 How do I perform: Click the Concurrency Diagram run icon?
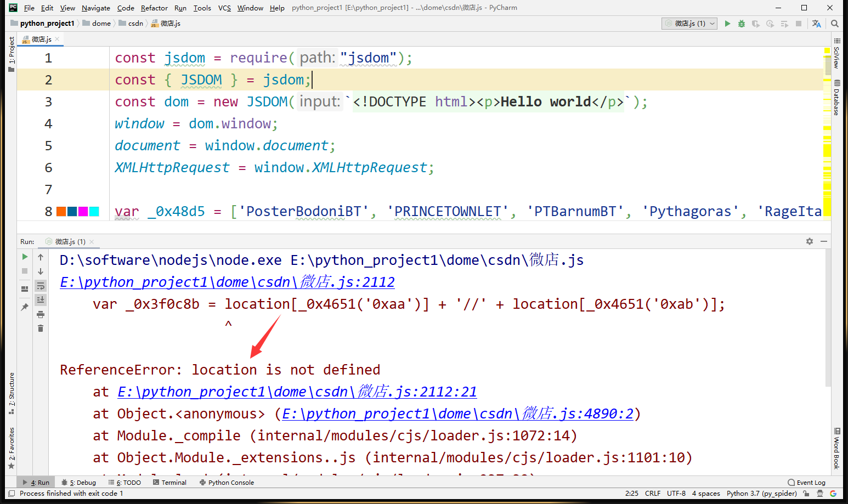[x=784, y=24]
